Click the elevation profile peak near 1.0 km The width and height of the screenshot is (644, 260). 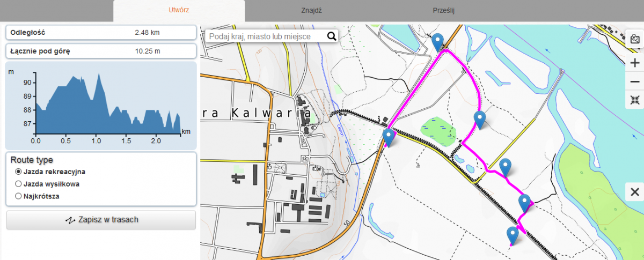pyautogui.click(x=98, y=76)
